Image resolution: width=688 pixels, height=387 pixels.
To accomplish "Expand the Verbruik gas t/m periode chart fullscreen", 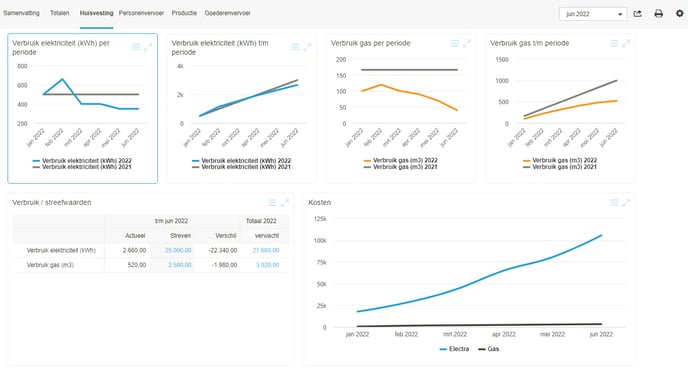I will point(626,43).
